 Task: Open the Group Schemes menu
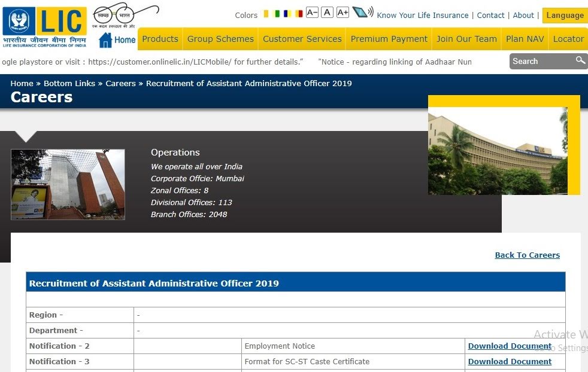point(220,39)
